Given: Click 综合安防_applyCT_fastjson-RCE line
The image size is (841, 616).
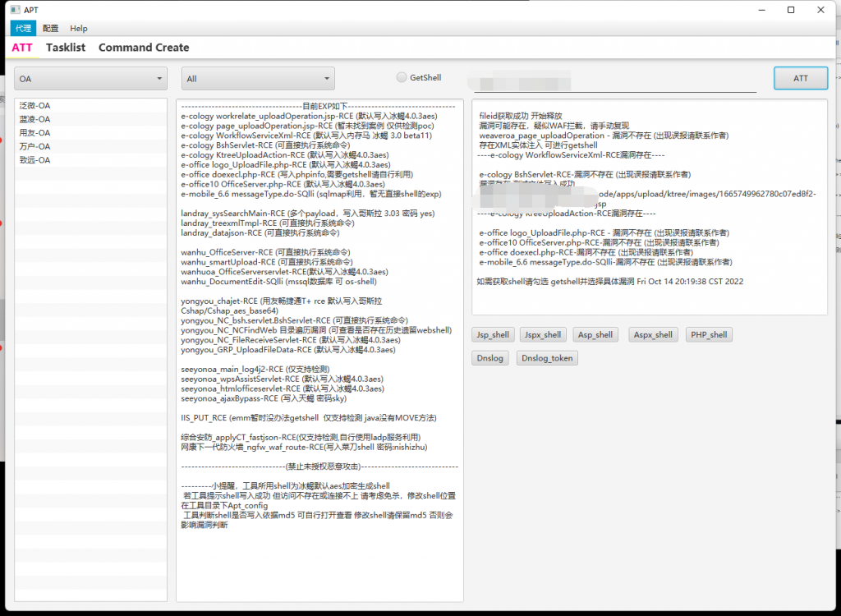Looking at the screenshot, I should click(301, 437).
